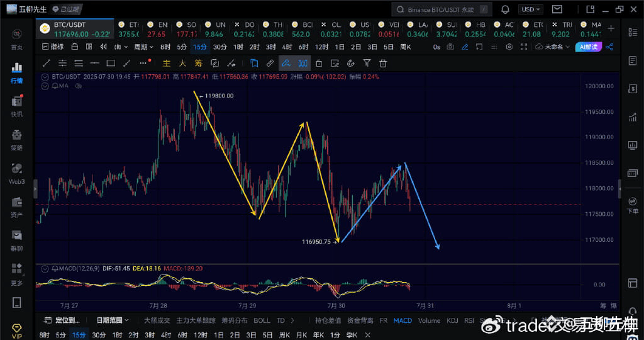644x340 pixels.
Task: Go to 首页 home in sidebar
Action: click(x=17, y=40)
